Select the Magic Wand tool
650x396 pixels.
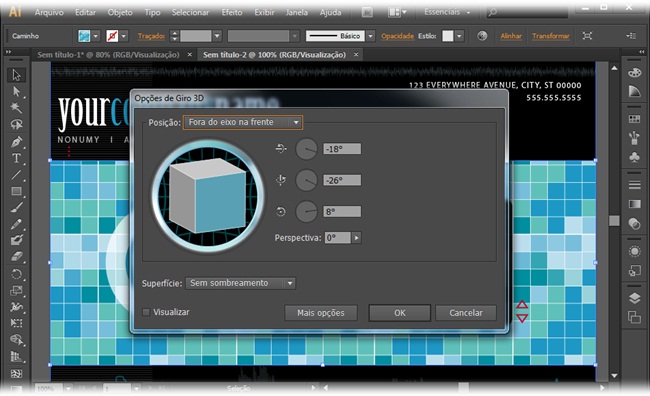[16, 108]
